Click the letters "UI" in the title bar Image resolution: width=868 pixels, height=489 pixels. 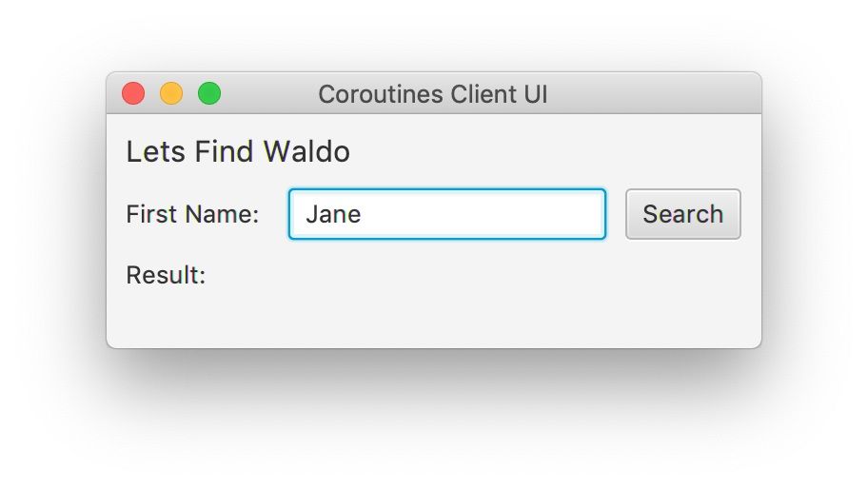[535, 95]
